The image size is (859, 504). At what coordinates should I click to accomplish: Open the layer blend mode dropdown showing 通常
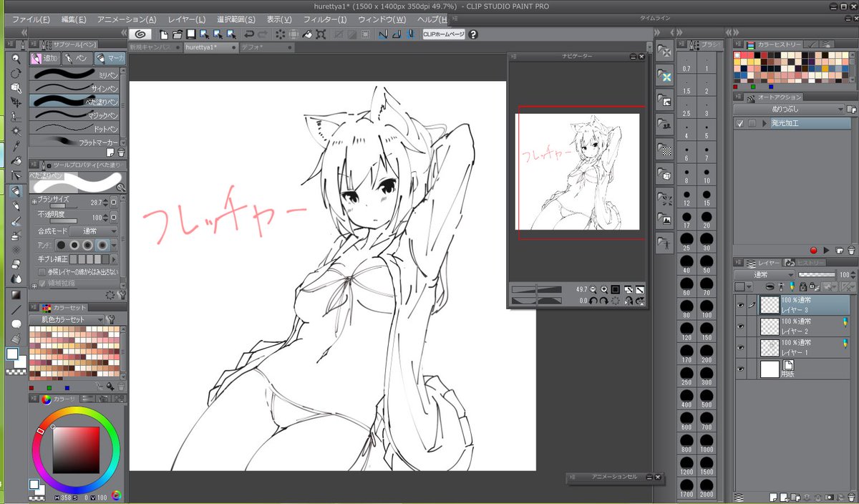pos(765,274)
